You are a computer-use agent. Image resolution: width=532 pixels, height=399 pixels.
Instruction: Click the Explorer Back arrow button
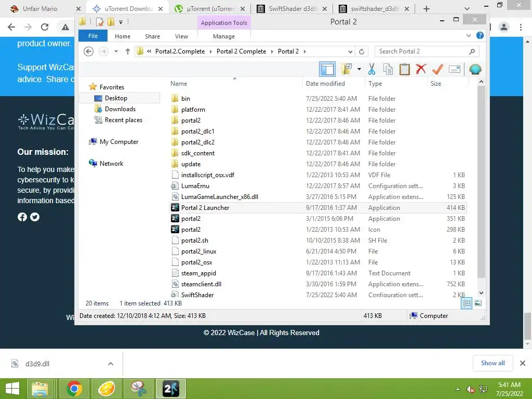88,51
